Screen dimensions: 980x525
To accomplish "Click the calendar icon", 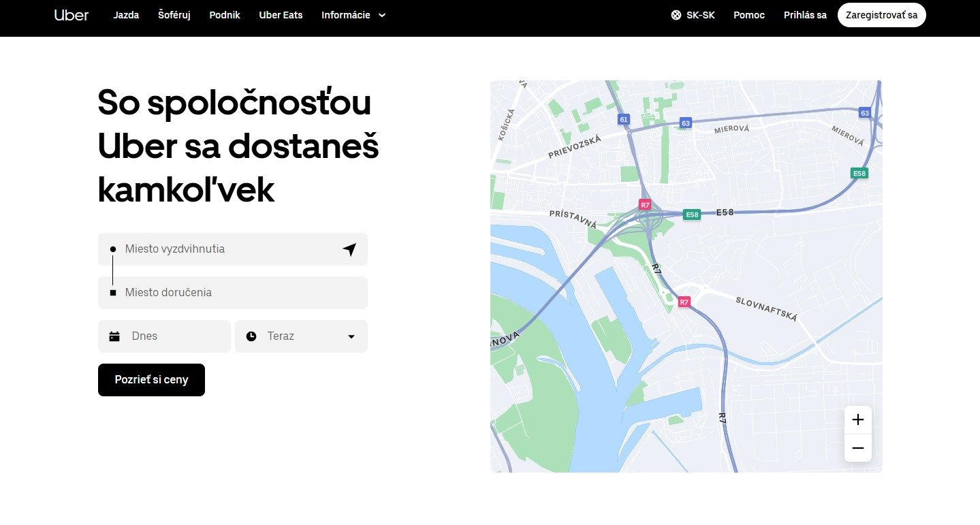I will [x=114, y=336].
